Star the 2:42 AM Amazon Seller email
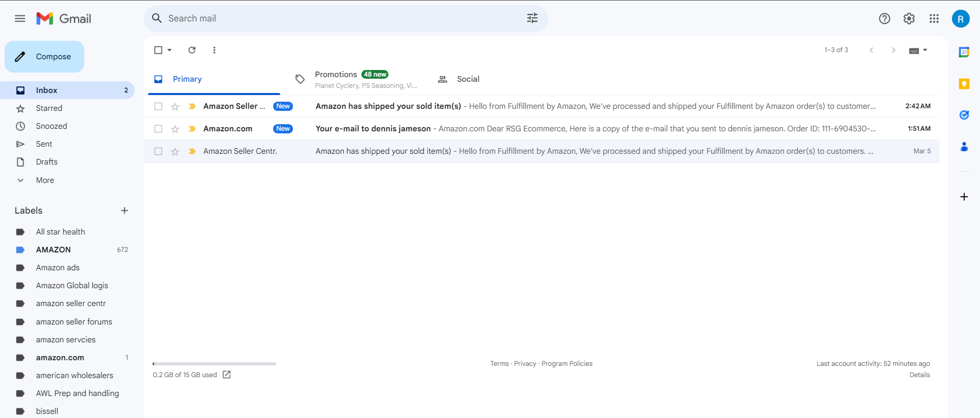Screen dimensions: 980x418 (x=175, y=106)
